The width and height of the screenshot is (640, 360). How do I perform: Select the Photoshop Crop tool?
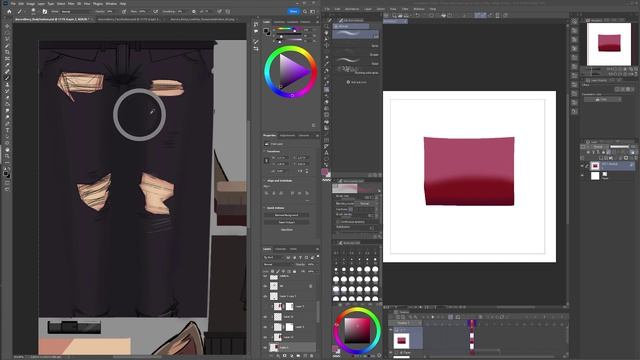tap(7, 52)
